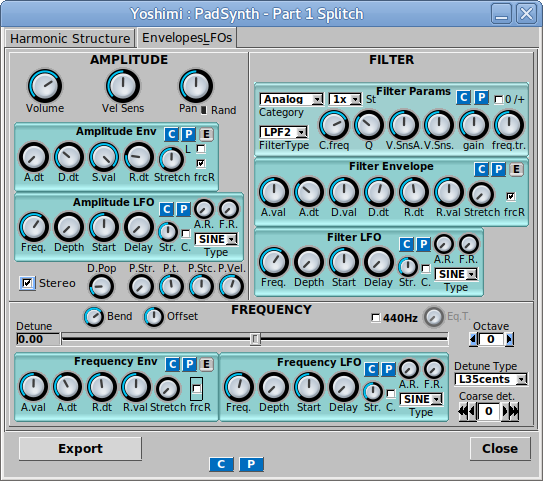Open Frequency LFO SINE Type dropdown
The image size is (543, 481).
pos(421,399)
